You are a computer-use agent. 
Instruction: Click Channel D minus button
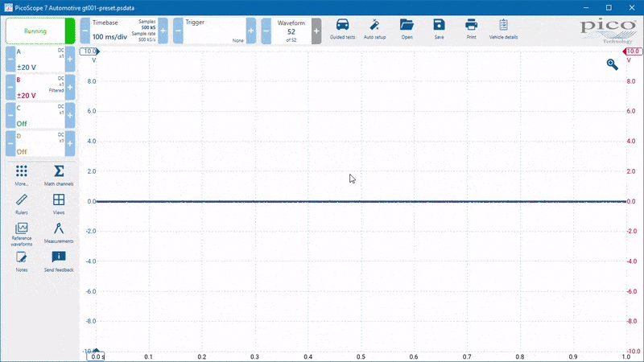(x=10, y=143)
